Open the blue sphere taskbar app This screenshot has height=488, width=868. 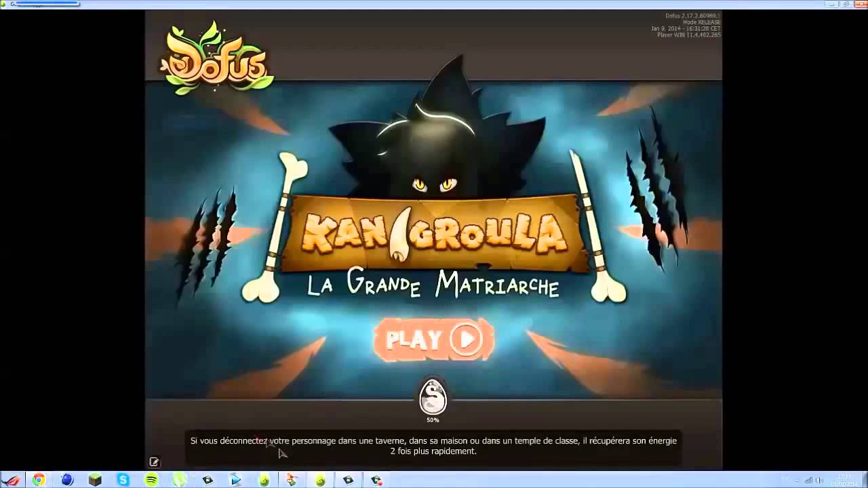(66, 480)
